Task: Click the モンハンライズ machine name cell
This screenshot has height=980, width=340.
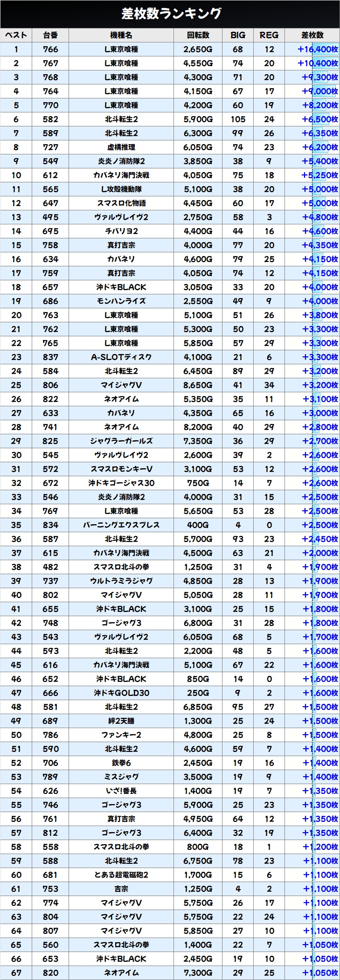Action: tap(121, 301)
